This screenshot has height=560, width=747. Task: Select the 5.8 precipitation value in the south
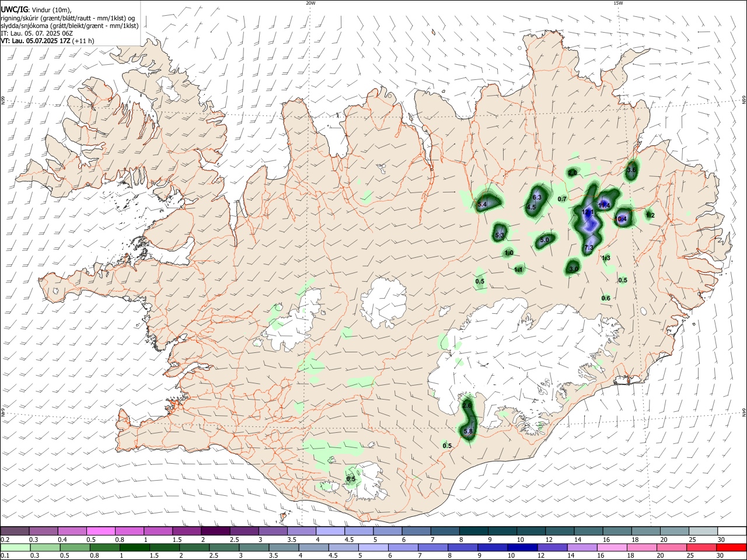468,431
